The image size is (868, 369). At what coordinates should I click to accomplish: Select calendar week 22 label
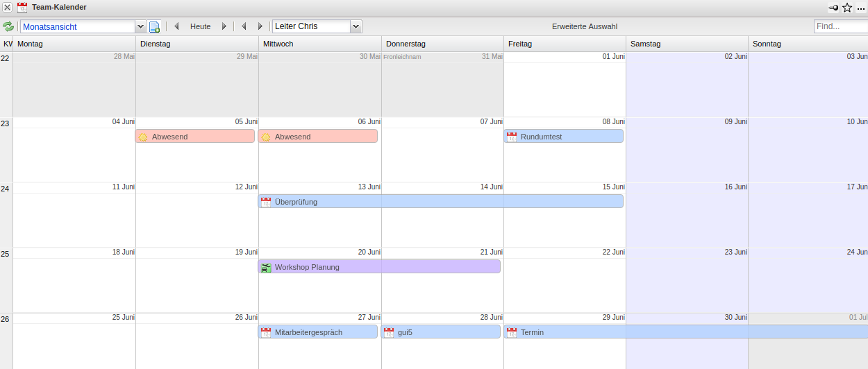tap(6, 58)
